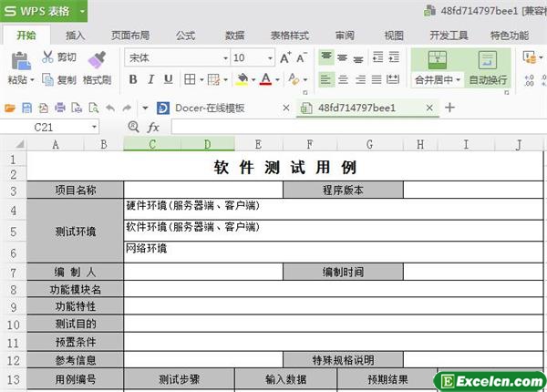Screen dimensions: 547x392
Task: Click the Print icon
Action: 60,108
